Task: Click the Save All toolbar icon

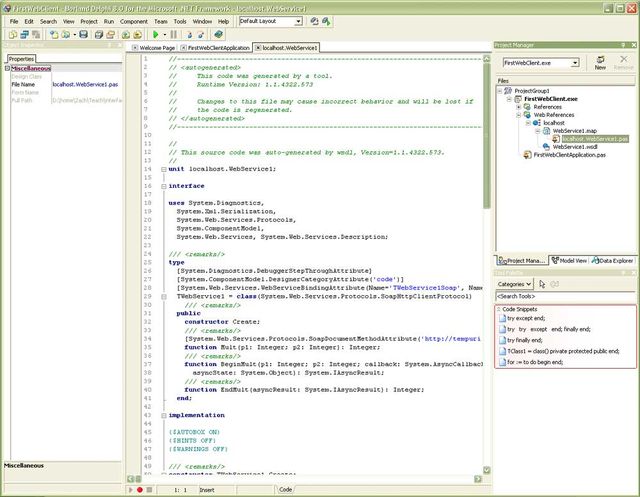Action: pyautogui.click(x=98, y=35)
